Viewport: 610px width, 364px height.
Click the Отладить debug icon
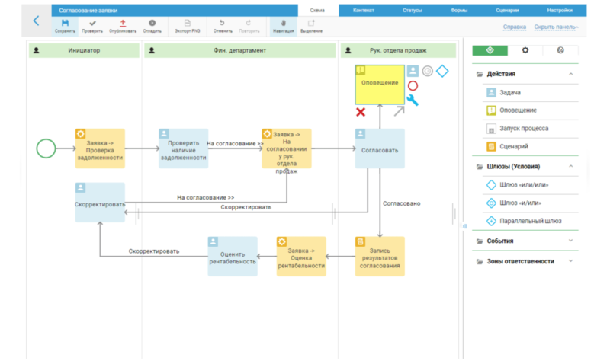152,24
